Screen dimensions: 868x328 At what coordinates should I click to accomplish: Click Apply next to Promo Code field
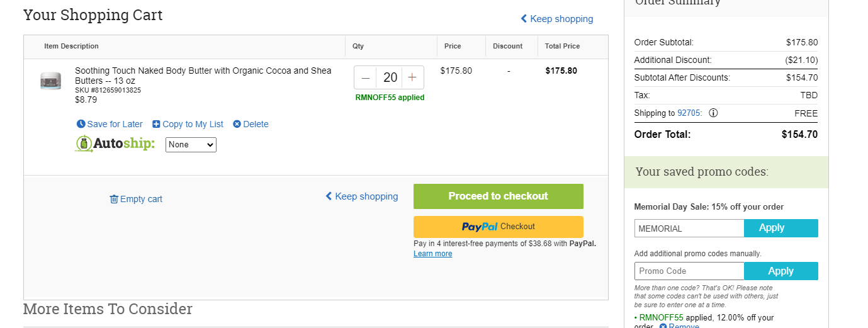tap(781, 271)
